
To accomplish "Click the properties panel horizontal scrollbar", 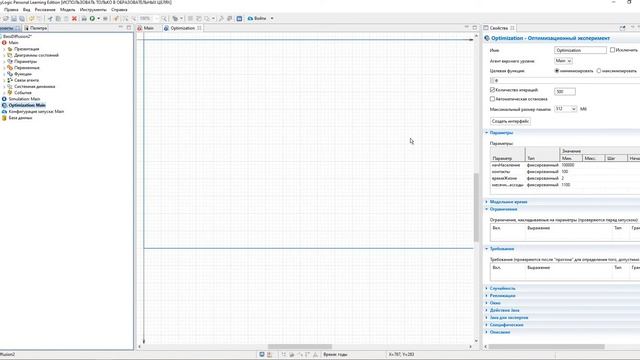I will (547, 347).
